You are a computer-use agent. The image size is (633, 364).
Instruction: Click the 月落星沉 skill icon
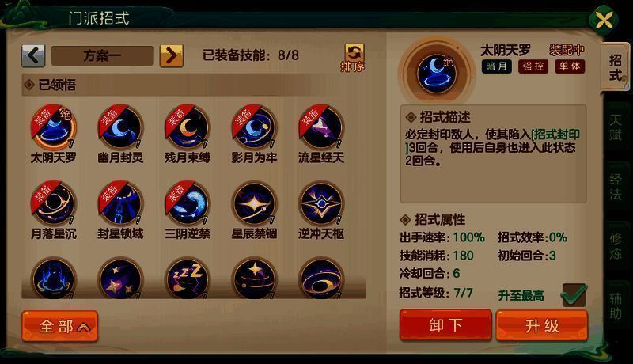[53, 203]
